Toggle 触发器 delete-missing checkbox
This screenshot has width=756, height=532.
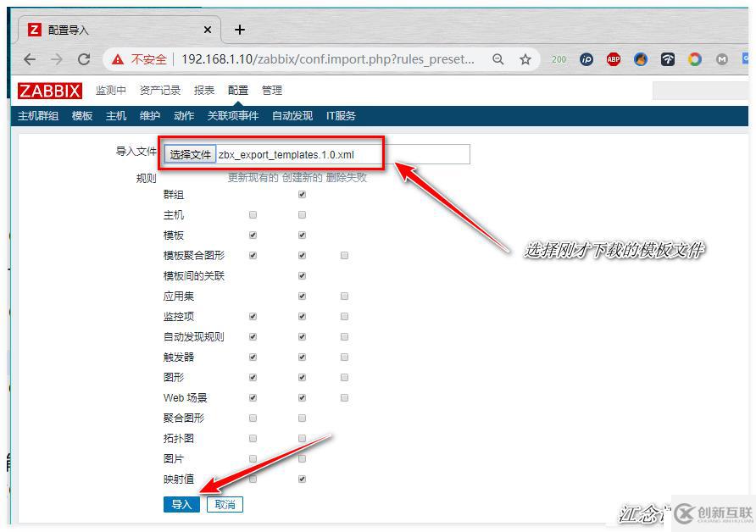[x=344, y=357]
